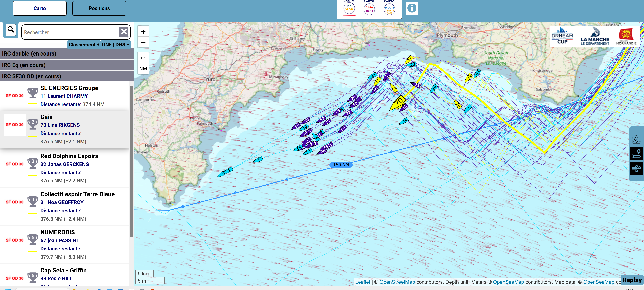Click the Région Normandie logo
The image size is (644, 290).
(x=626, y=37)
